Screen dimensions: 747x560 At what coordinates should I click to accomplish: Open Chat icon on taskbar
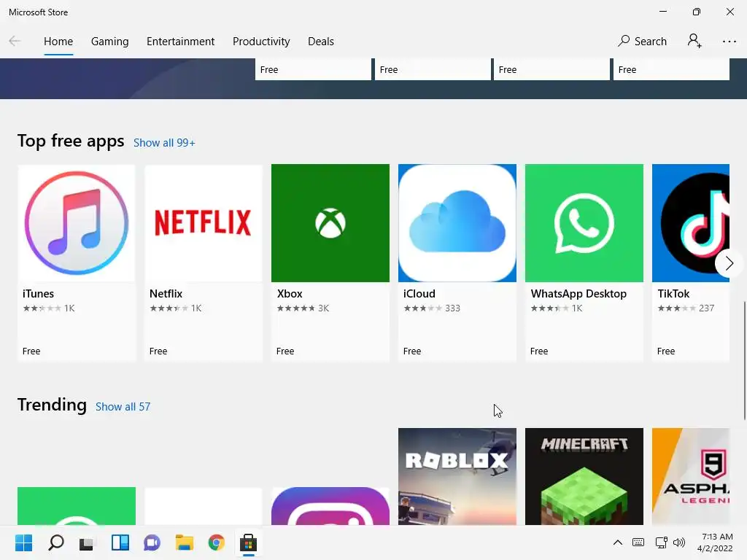(152, 542)
